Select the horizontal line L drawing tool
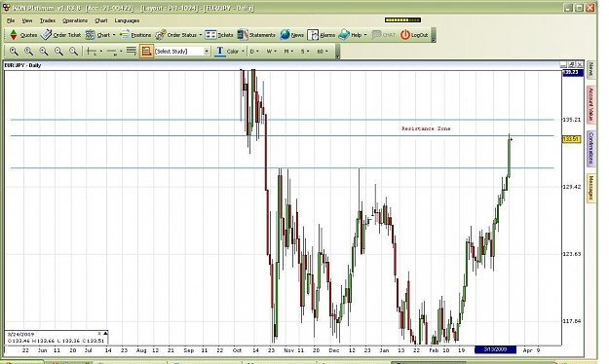 point(92,52)
